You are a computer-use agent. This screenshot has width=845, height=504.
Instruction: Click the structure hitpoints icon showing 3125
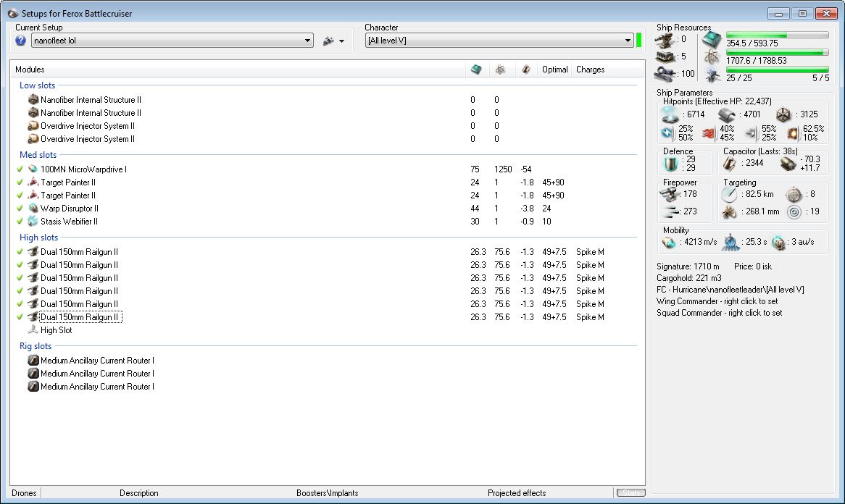point(783,114)
